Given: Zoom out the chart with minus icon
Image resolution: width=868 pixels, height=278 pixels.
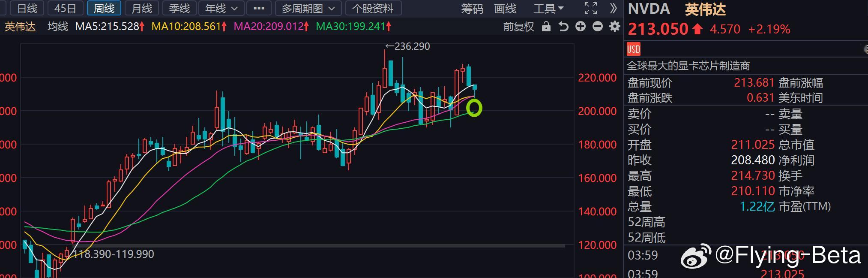Looking at the screenshot, I should point(598,27).
